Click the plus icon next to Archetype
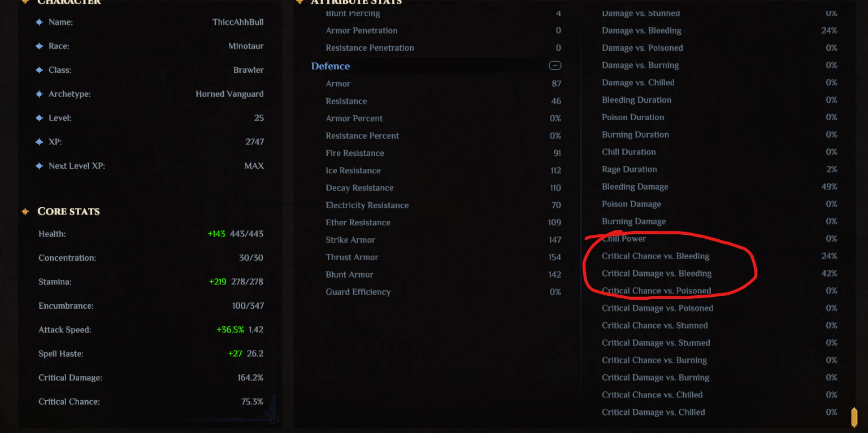The width and height of the screenshot is (868, 433). [x=39, y=94]
